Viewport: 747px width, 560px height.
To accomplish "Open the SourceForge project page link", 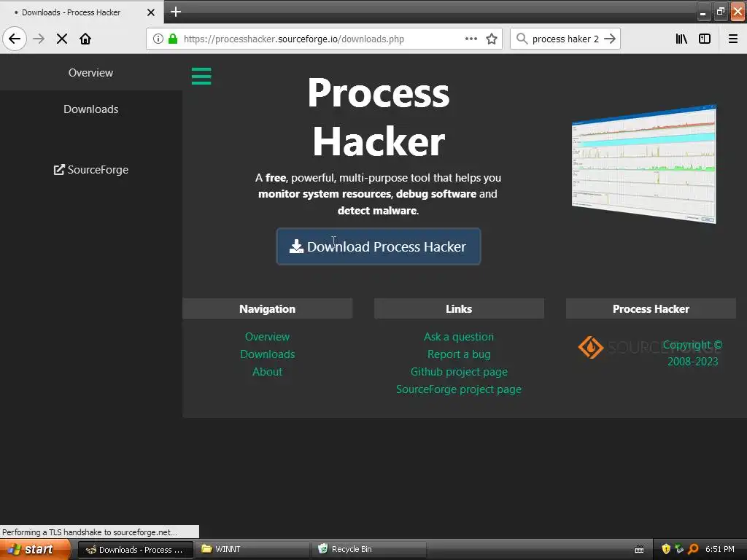I will 459,389.
